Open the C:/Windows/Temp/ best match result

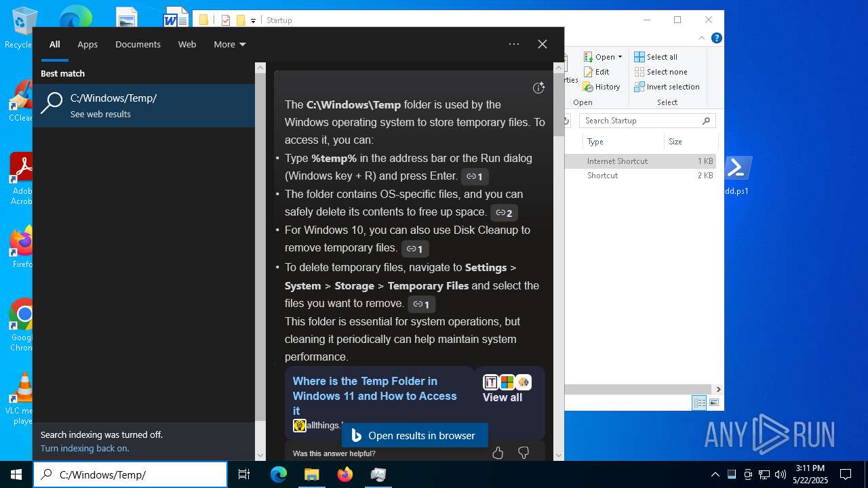(x=144, y=105)
